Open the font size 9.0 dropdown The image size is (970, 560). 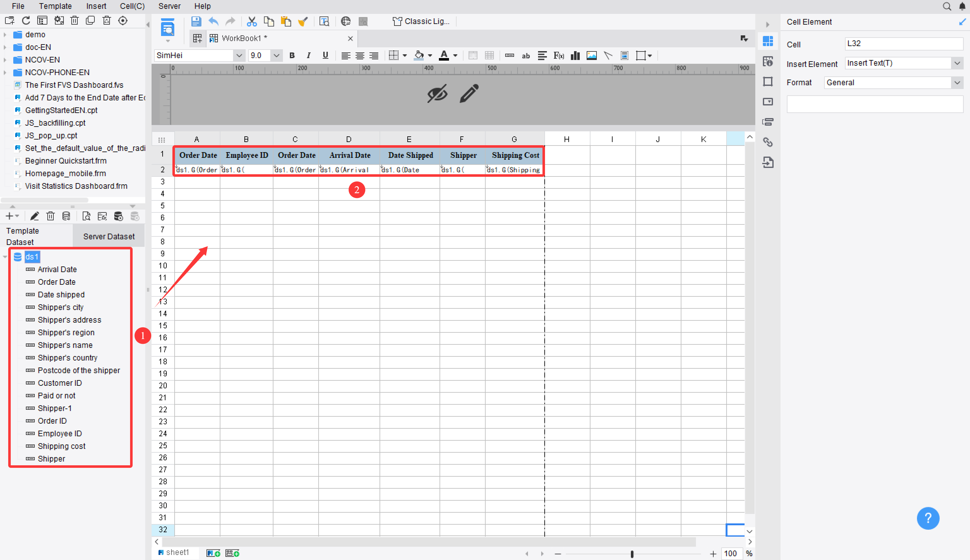point(276,56)
